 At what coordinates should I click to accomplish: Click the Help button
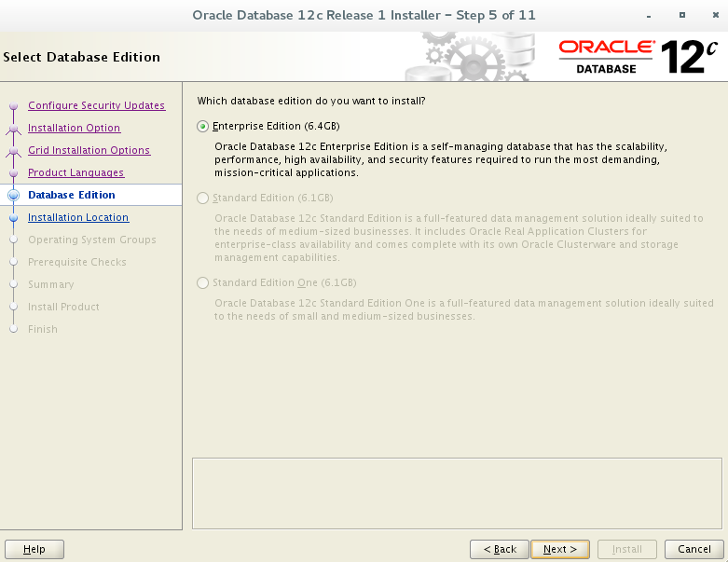34,549
